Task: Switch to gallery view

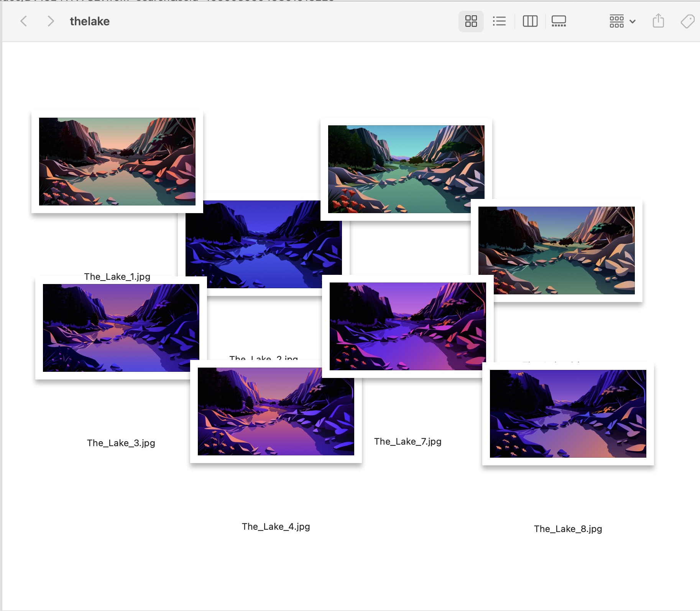Action: [x=559, y=21]
